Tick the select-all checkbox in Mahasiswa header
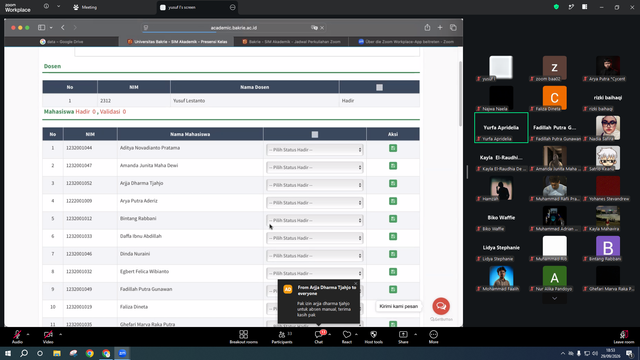The width and height of the screenshot is (640, 360). pos(315,134)
